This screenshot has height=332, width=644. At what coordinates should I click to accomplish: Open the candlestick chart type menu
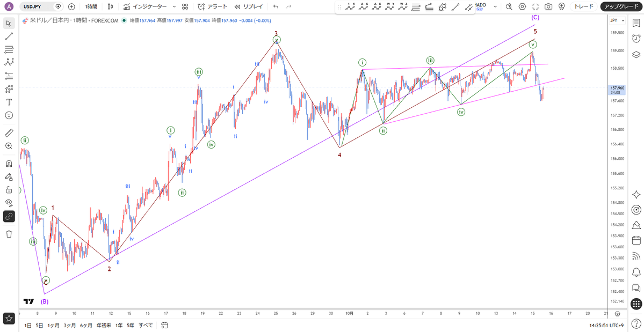(110, 6)
